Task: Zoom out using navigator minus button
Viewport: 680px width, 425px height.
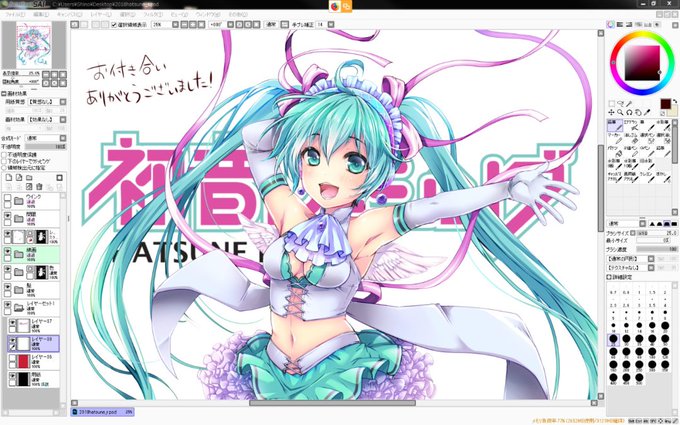Action: [46, 74]
